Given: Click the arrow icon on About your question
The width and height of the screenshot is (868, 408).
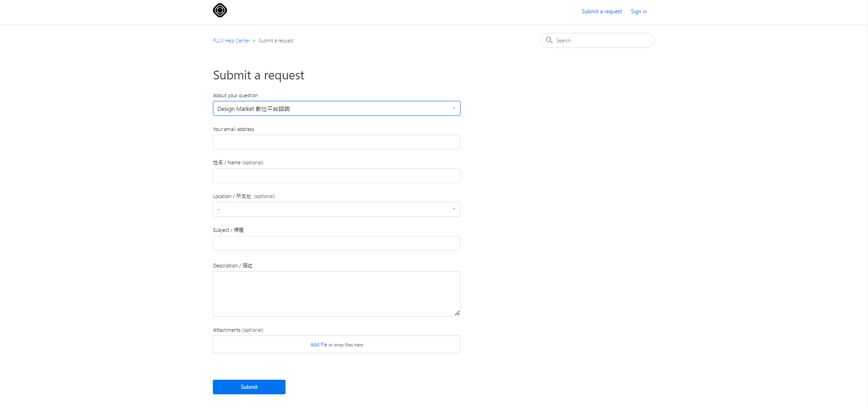Looking at the screenshot, I should click(454, 108).
